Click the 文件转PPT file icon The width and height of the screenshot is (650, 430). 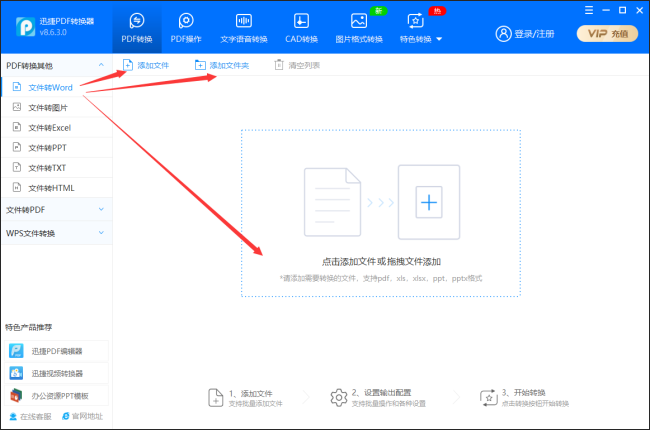17,147
